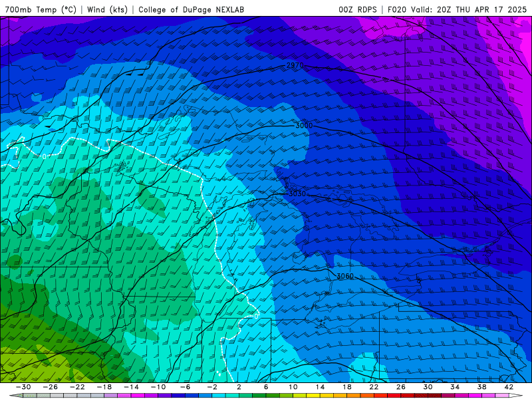Image resolution: width=532 pixels, height=399 pixels.
Task: Click "F020 Valid: 20Z THU APR 17 2025"
Action: [457, 9]
